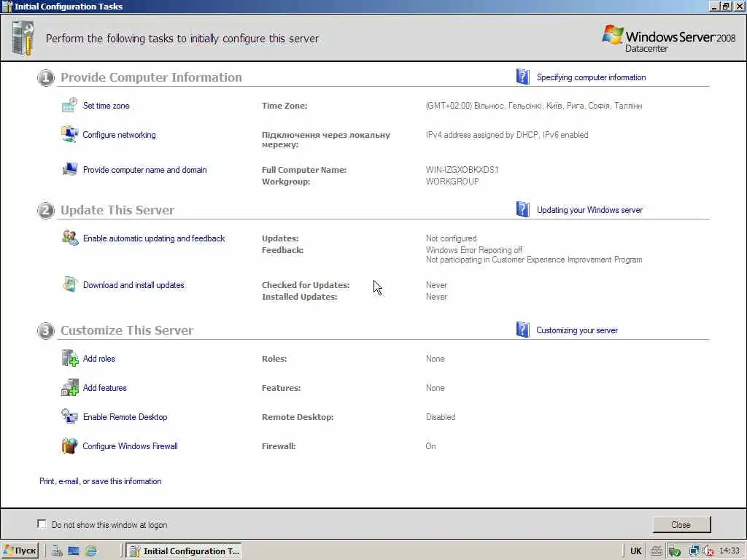Click the server icon in the header banner

pos(23,38)
